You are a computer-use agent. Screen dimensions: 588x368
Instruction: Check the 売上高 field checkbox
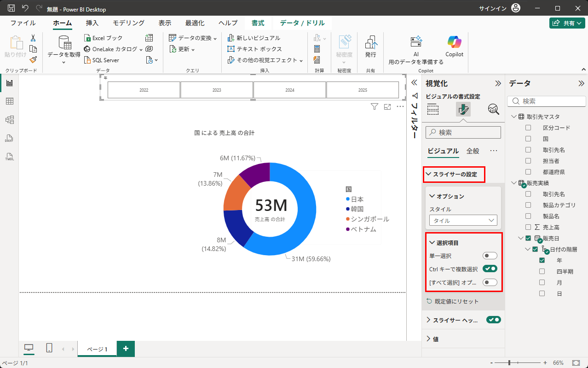point(528,227)
